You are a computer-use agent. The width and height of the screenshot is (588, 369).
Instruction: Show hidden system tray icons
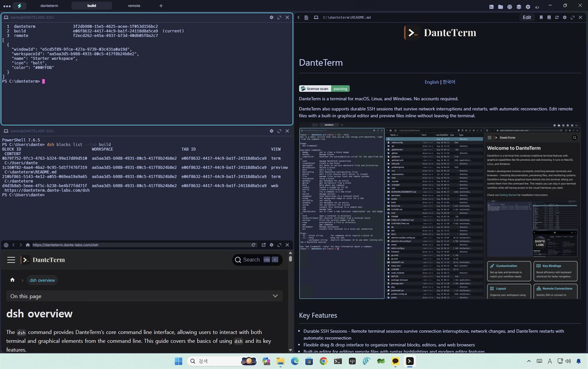[x=529, y=361]
